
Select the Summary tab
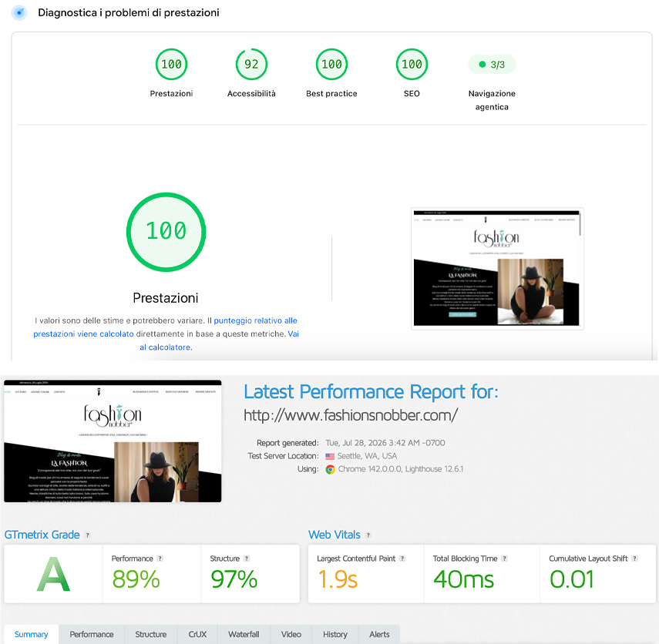31,634
